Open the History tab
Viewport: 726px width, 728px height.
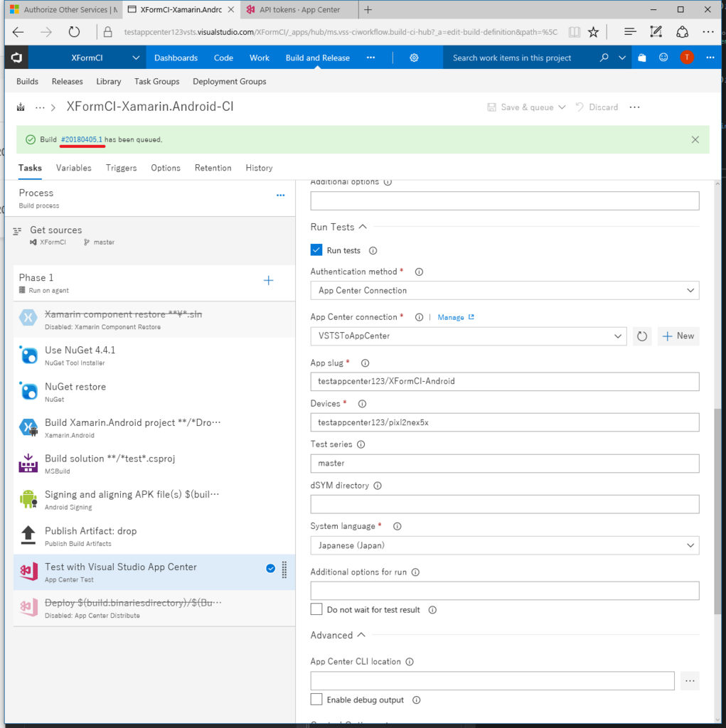point(260,168)
